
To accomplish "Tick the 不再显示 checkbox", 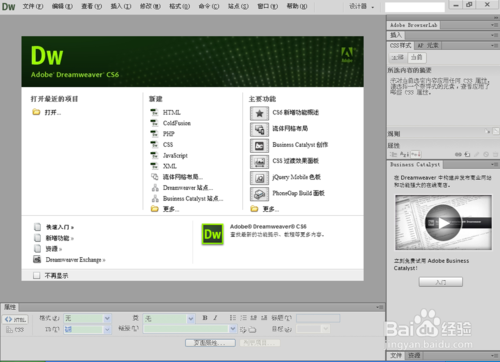I will 37,275.
